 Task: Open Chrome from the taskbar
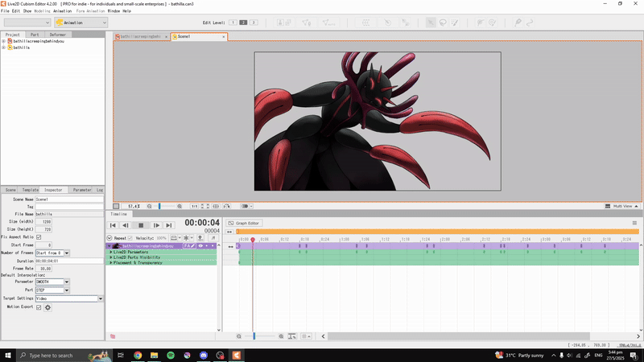138,356
